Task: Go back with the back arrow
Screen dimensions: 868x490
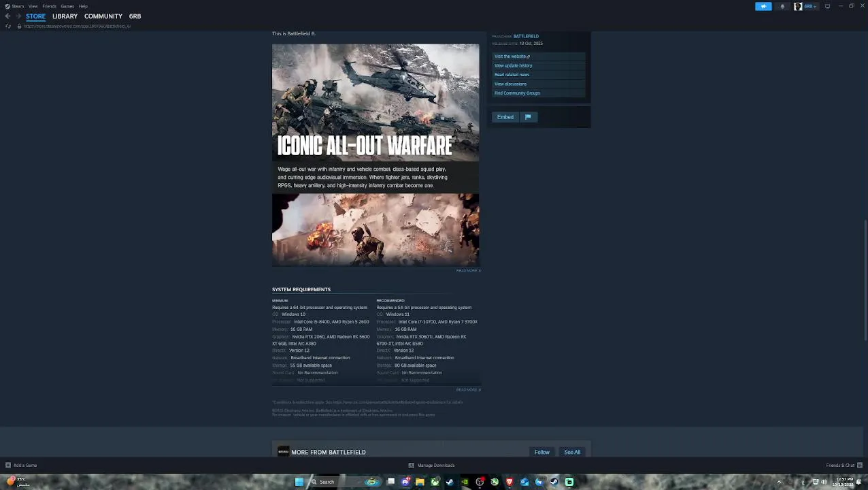Action: click(x=7, y=16)
